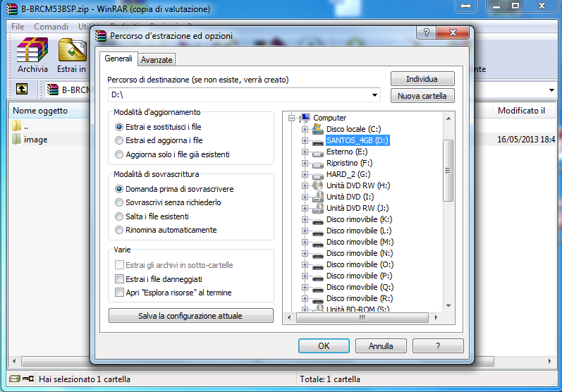Click the Nuova cartella button

422,96
